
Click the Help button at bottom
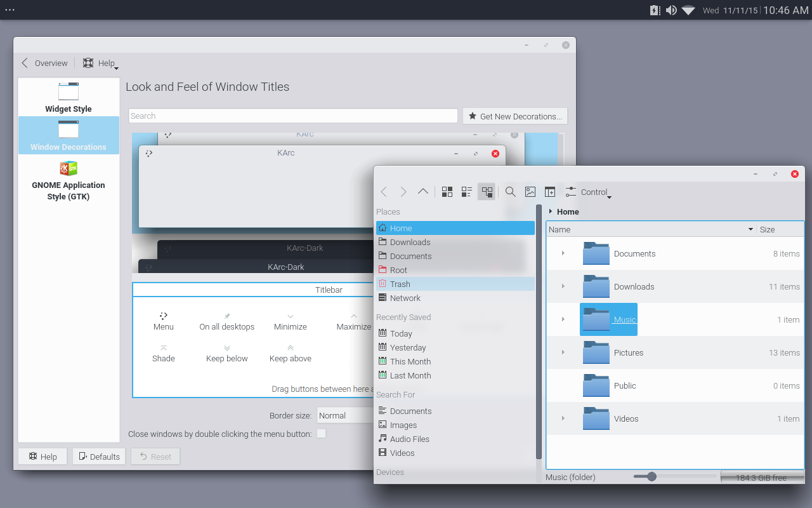[43, 457]
